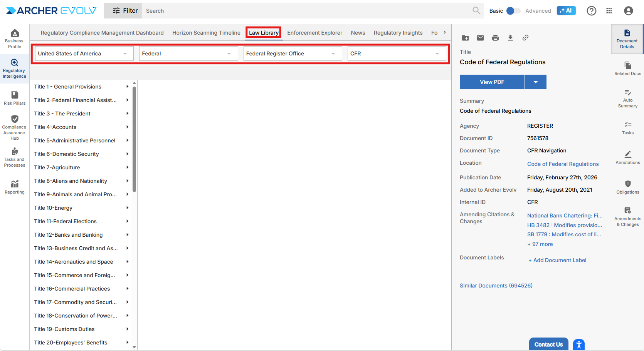Open the accessibility options button

578,344
